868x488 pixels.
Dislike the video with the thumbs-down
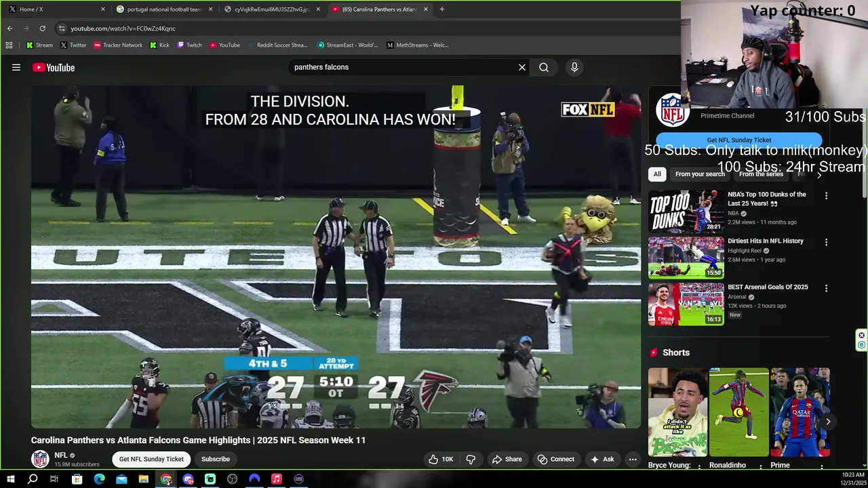click(471, 459)
